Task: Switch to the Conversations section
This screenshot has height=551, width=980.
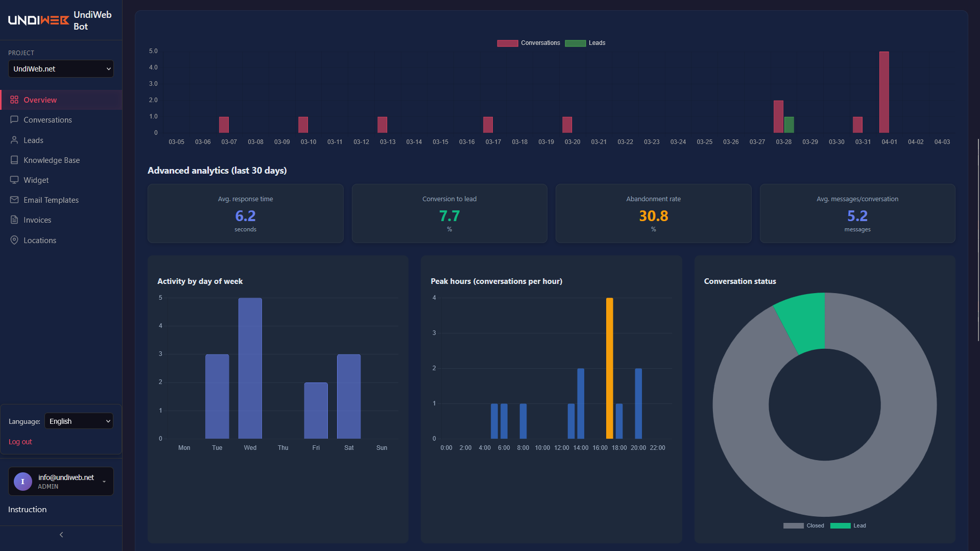Action: coord(47,119)
